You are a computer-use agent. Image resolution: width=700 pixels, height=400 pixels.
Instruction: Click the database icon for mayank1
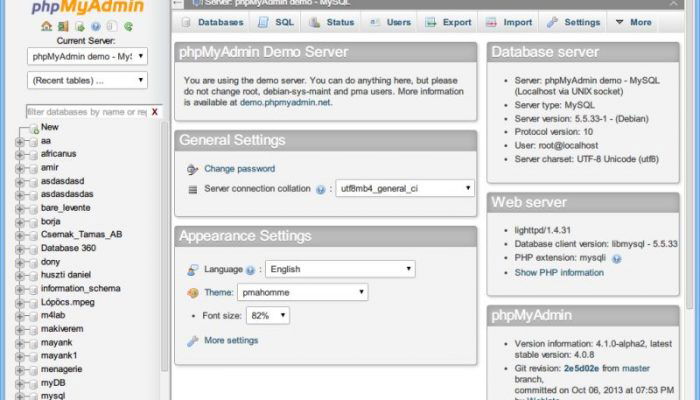tap(33, 357)
